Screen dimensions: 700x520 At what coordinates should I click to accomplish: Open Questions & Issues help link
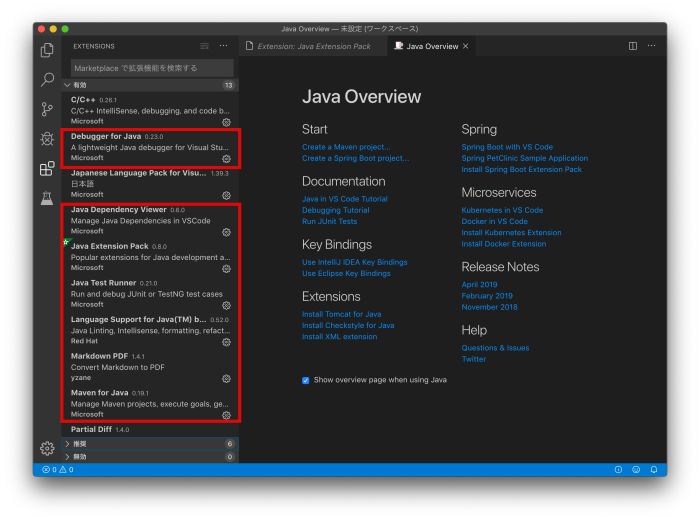pyautogui.click(x=495, y=347)
